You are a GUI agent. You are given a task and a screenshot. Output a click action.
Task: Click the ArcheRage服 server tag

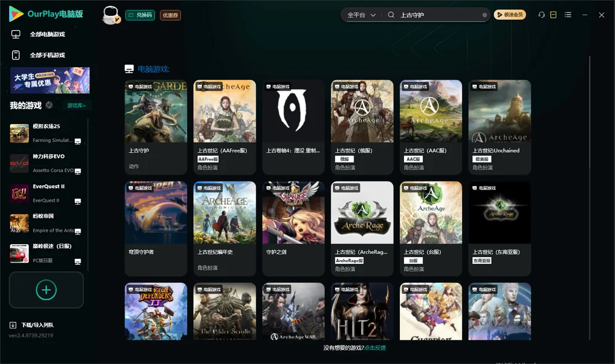click(349, 261)
